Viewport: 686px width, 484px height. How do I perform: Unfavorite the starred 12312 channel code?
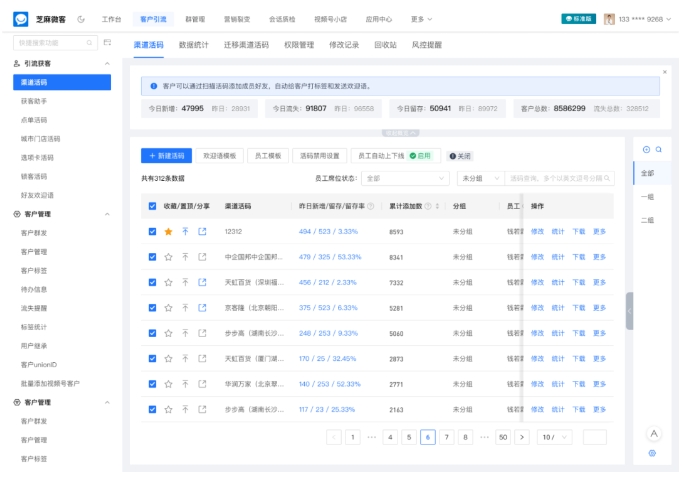pos(168,231)
